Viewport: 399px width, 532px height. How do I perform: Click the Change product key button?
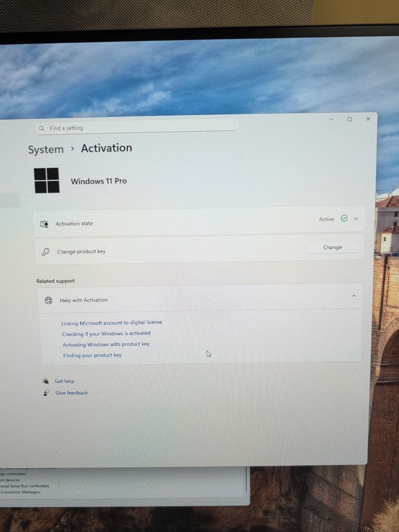click(332, 247)
